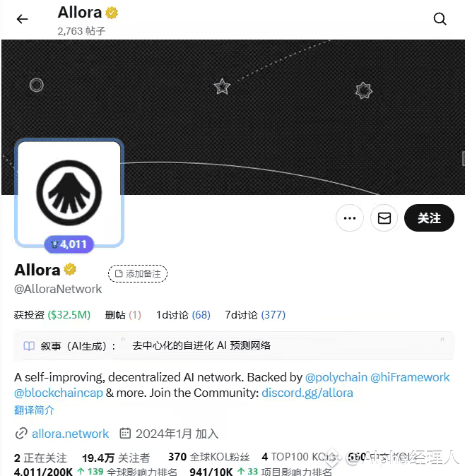
Task: Add a note using 添加备注 button
Action: point(138,273)
